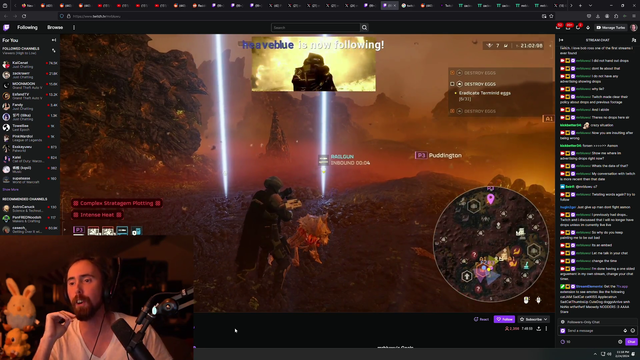Collapse the For You sidebar
The width and height of the screenshot is (640, 360).
(x=53, y=40)
